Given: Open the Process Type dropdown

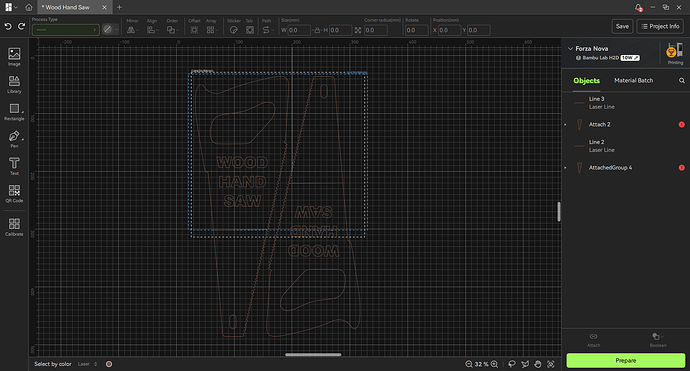Looking at the screenshot, I should (66, 30).
